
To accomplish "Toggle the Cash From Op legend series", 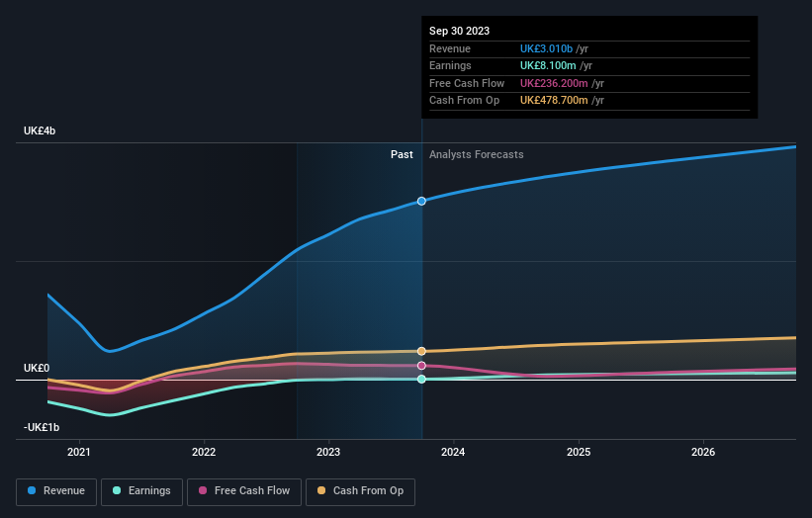I will click(360, 491).
